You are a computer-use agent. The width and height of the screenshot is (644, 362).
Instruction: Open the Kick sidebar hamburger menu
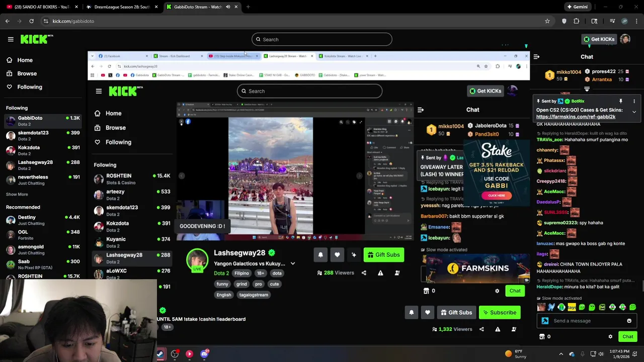(11, 39)
